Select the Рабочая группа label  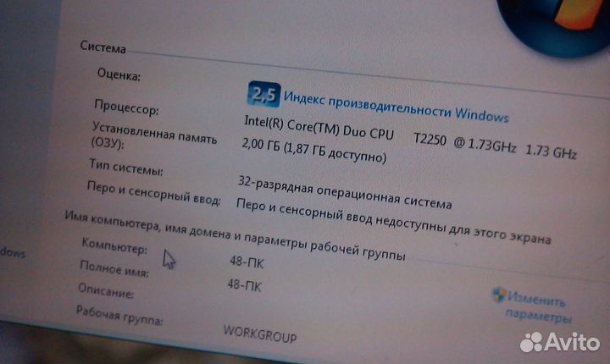119,315
